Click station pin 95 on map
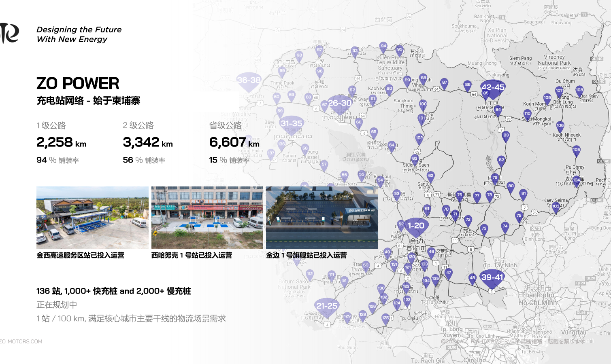Screen dimensions: 611x364 [x=400, y=51]
